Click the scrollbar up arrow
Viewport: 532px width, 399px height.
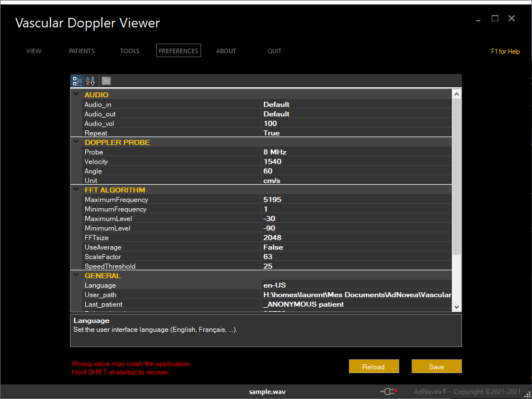pyautogui.click(x=456, y=94)
